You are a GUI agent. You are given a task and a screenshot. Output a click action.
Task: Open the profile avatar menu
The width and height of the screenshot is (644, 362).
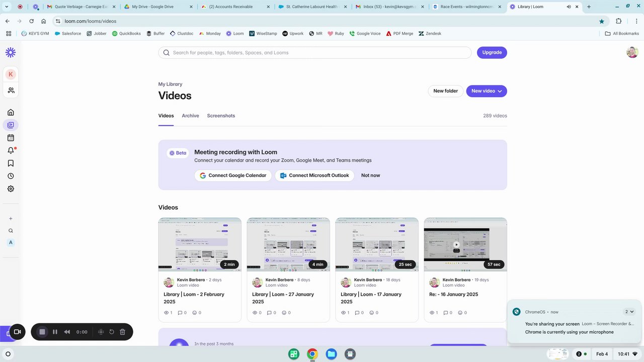tap(632, 52)
